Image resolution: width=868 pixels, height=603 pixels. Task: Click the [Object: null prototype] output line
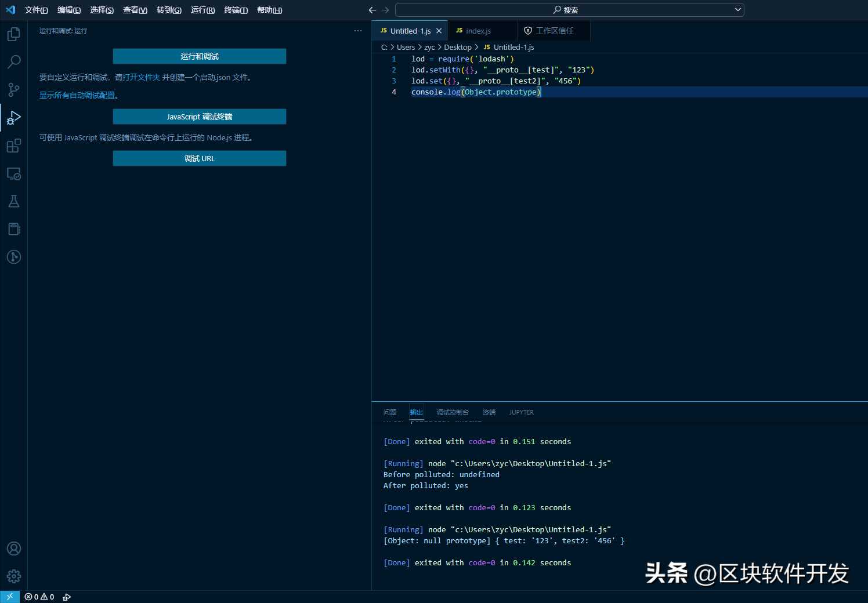504,541
